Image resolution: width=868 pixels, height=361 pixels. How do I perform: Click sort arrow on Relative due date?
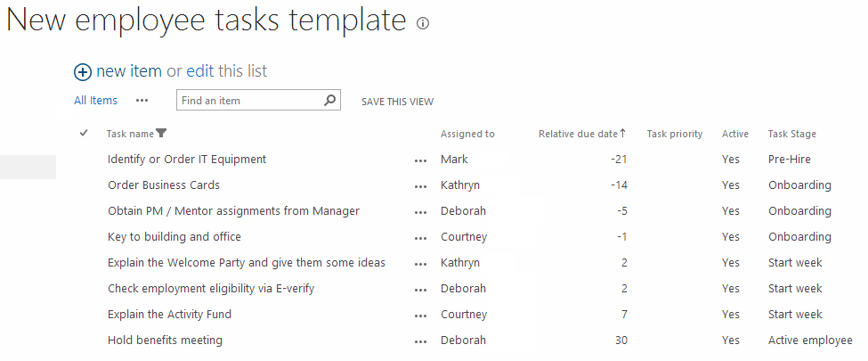coord(623,133)
